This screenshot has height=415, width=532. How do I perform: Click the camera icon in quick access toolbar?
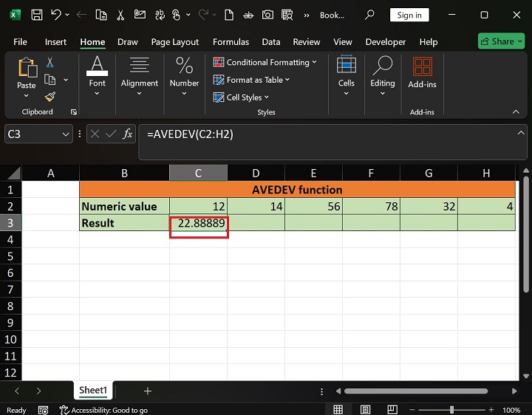(267, 15)
